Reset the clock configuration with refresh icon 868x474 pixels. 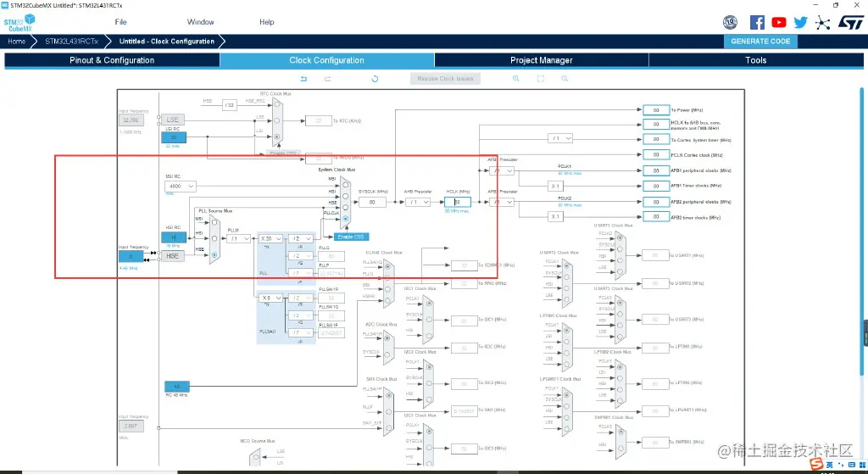coord(375,79)
